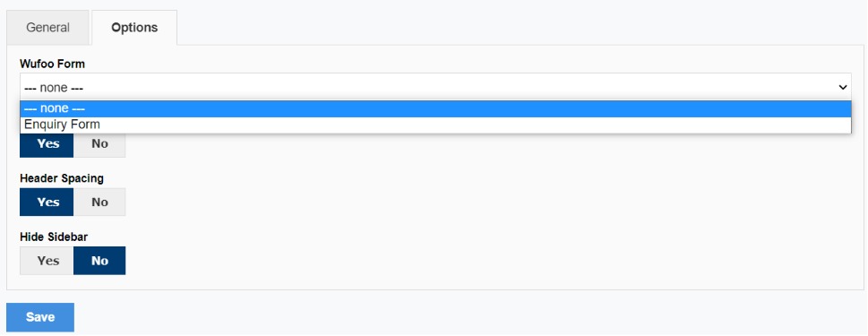Click the Wufoo Form dropdown chevron arrow
Viewport: 868px width, 336px height.
pos(843,88)
